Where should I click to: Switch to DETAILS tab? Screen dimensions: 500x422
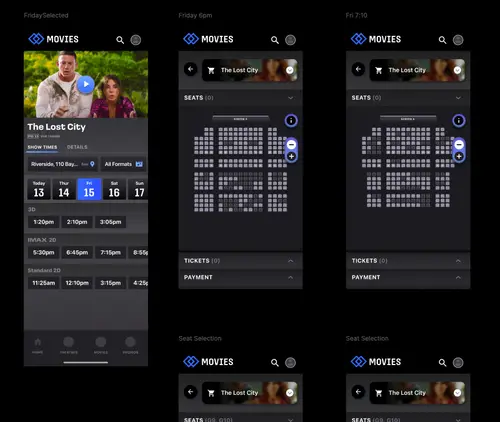coord(77,147)
